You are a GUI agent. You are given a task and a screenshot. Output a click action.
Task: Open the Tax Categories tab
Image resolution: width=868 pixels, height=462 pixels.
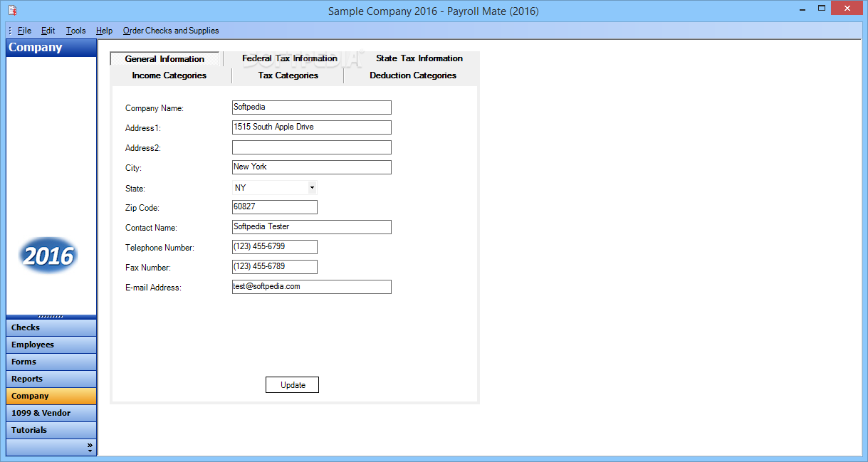pyautogui.click(x=288, y=75)
